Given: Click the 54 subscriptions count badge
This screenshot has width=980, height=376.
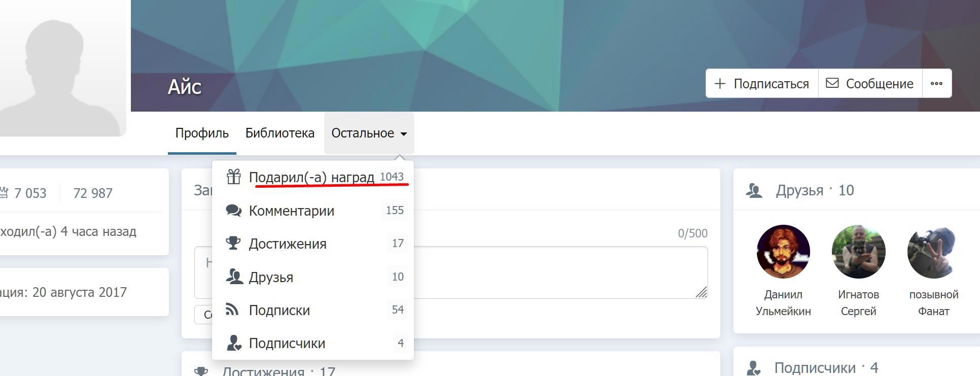Looking at the screenshot, I should click(x=398, y=310).
